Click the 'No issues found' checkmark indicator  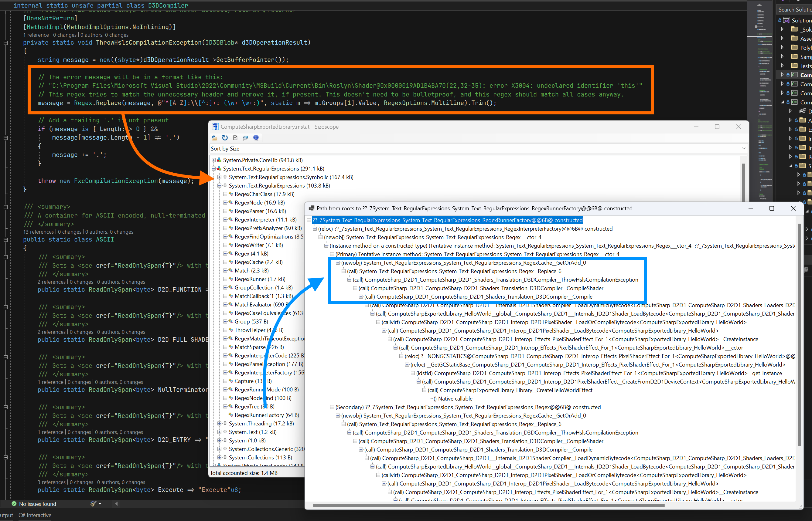click(x=14, y=503)
